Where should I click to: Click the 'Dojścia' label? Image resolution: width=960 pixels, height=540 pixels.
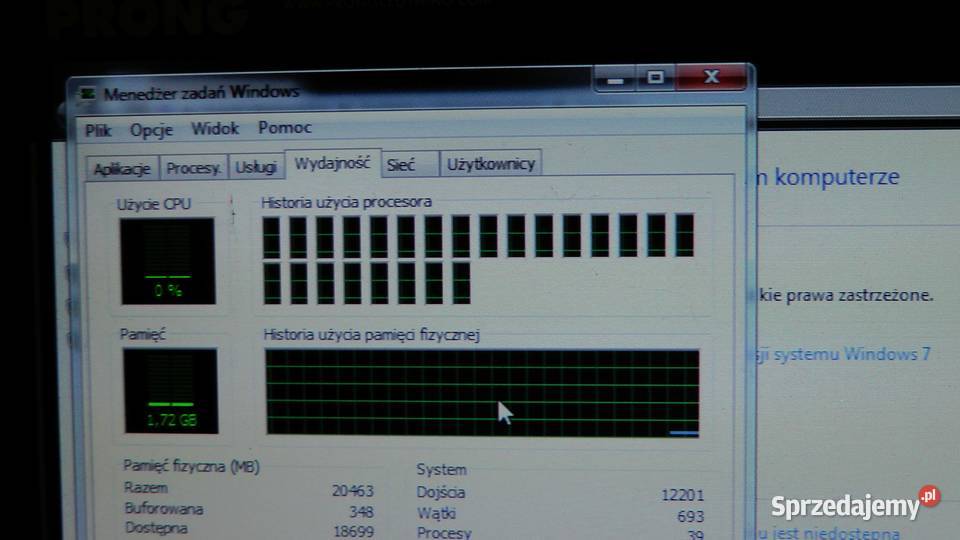coord(441,492)
